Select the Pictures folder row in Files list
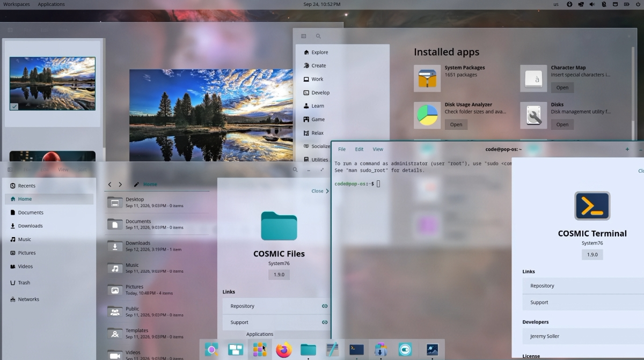The image size is (644, 360). tap(158, 290)
